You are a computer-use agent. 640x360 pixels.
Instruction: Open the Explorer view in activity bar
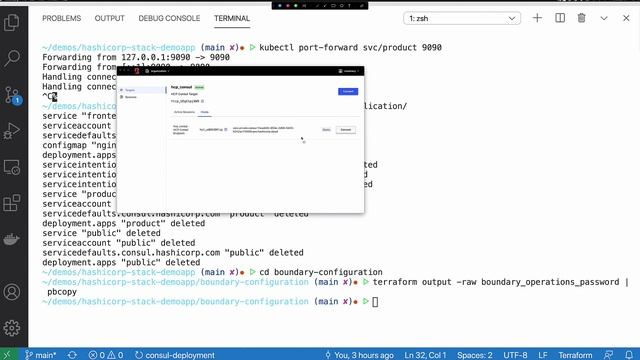pos(11,22)
